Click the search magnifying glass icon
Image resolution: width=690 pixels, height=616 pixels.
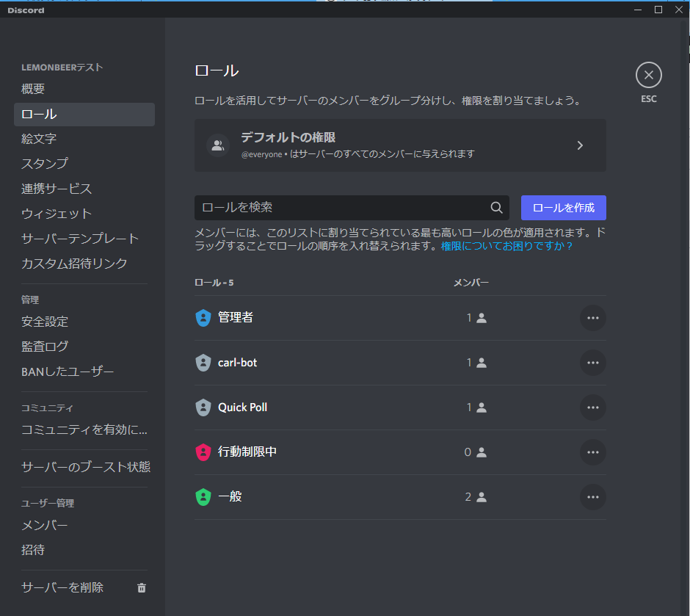496,208
